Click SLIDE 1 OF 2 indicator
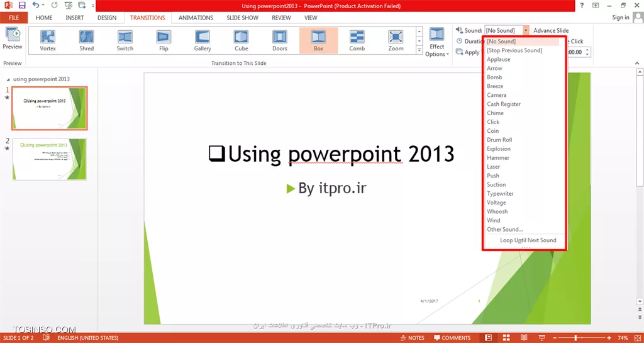This screenshot has height=343, width=644. tap(18, 338)
